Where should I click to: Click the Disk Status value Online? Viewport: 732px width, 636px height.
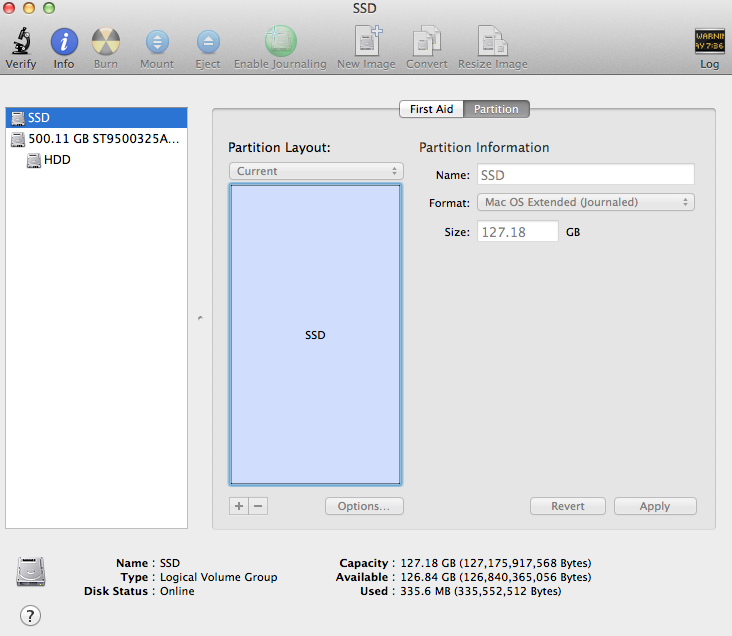(177, 591)
